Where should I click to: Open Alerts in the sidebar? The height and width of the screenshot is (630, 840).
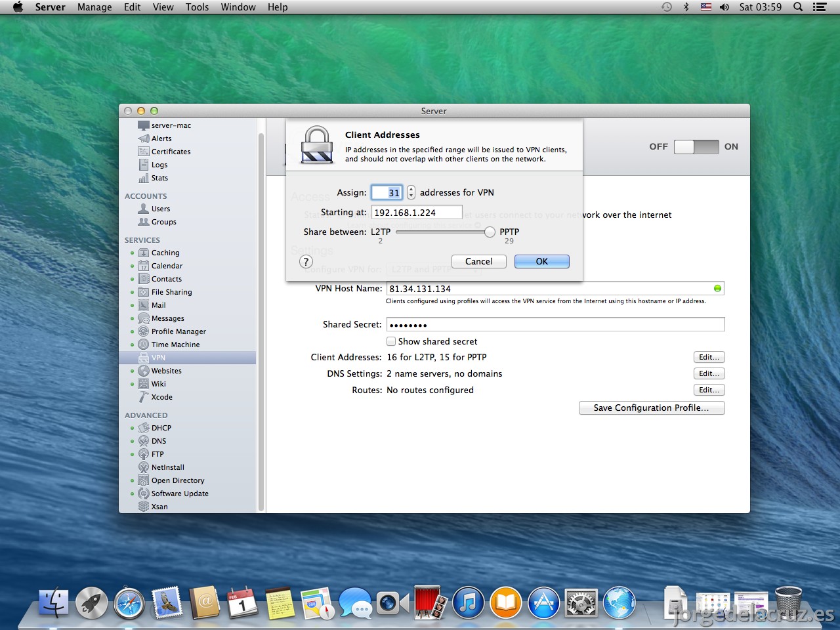(155, 138)
